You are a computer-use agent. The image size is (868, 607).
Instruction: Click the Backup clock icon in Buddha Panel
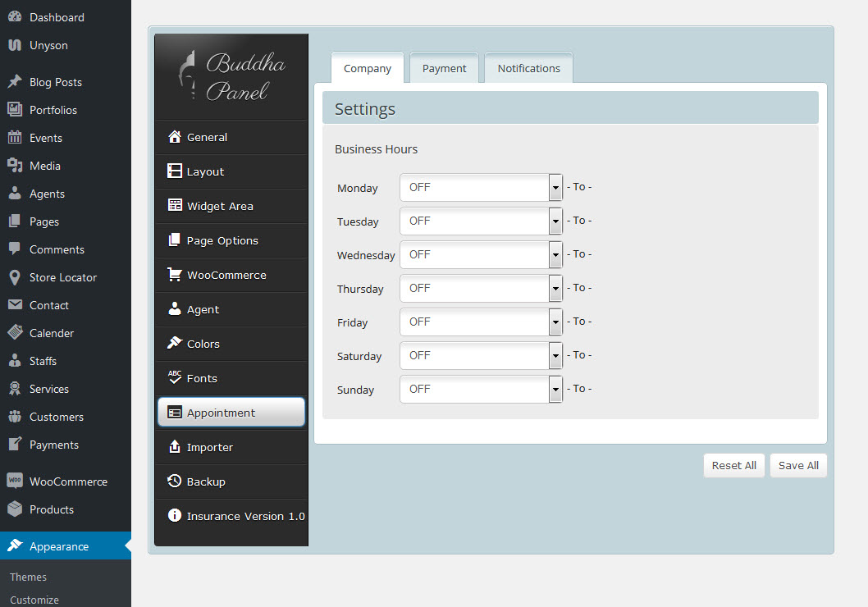[175, 481]
